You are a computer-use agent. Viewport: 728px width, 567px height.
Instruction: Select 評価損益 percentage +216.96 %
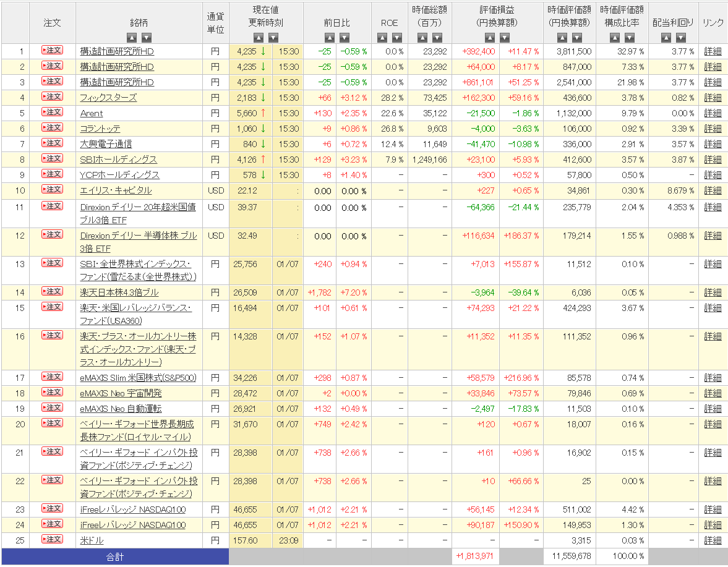point(521,378)
